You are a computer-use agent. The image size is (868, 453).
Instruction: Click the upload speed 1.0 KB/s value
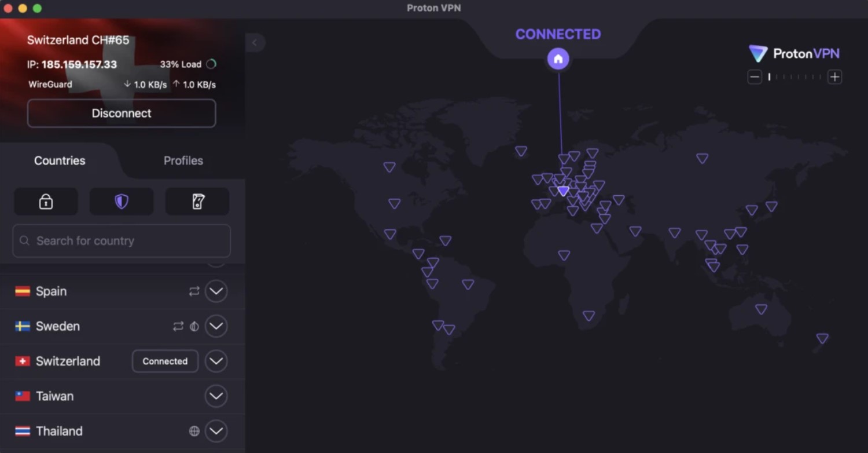[199, 85]
